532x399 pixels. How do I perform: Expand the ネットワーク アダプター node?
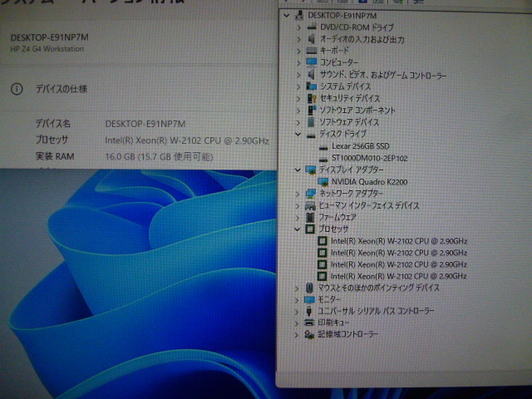tap(298, 195)
